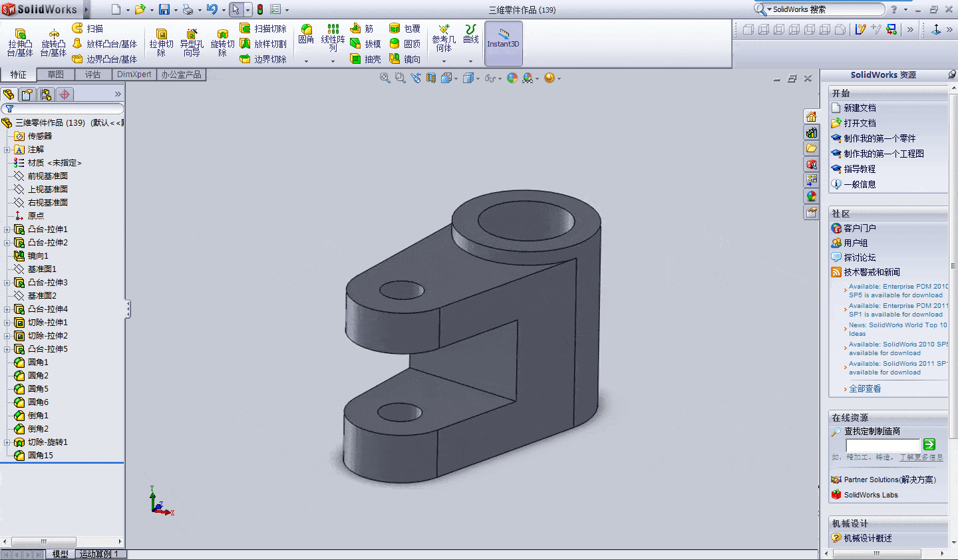
Task: Open the 运动算例 1 (Motion Study) tab
Action: [x=99, y=554]
